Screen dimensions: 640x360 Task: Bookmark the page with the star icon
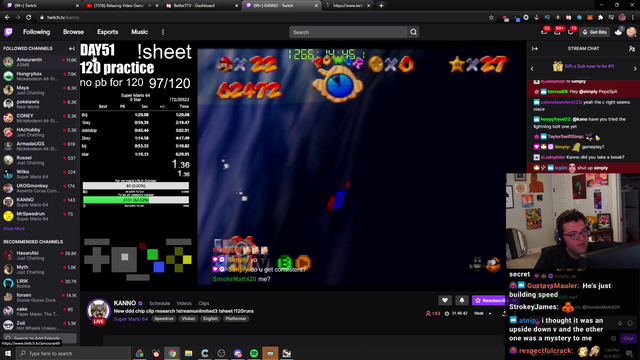tap(491, 18)
